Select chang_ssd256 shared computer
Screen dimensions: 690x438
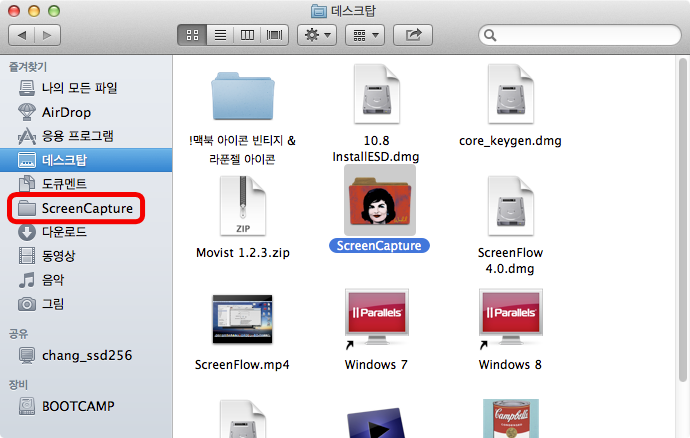(86, 355)
